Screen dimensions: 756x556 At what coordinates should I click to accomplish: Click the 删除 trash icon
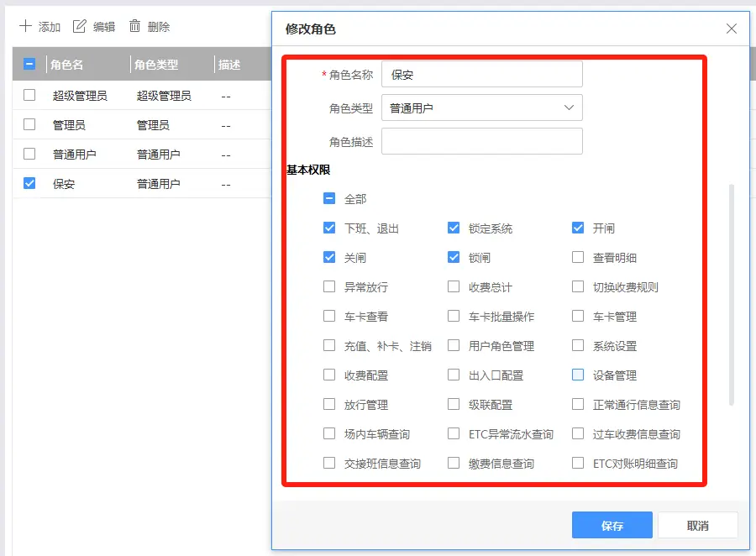(x=134, y=26)
